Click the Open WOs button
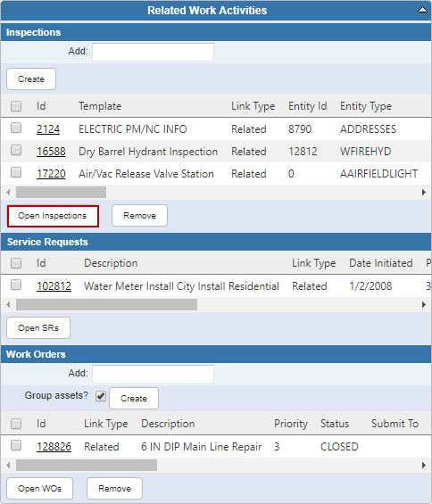Screen dimensions: 432x504 click(x=40, y=489)
